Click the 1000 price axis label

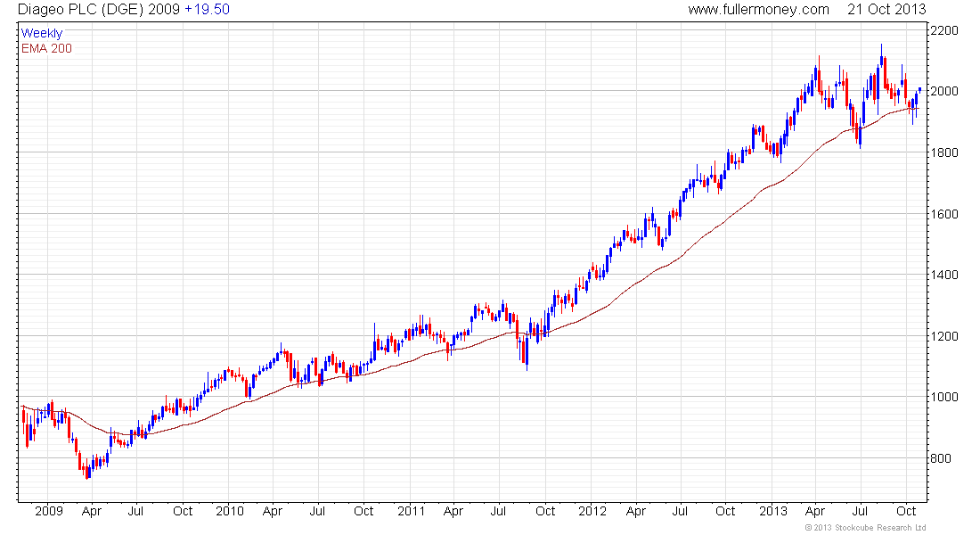(943, 398)
